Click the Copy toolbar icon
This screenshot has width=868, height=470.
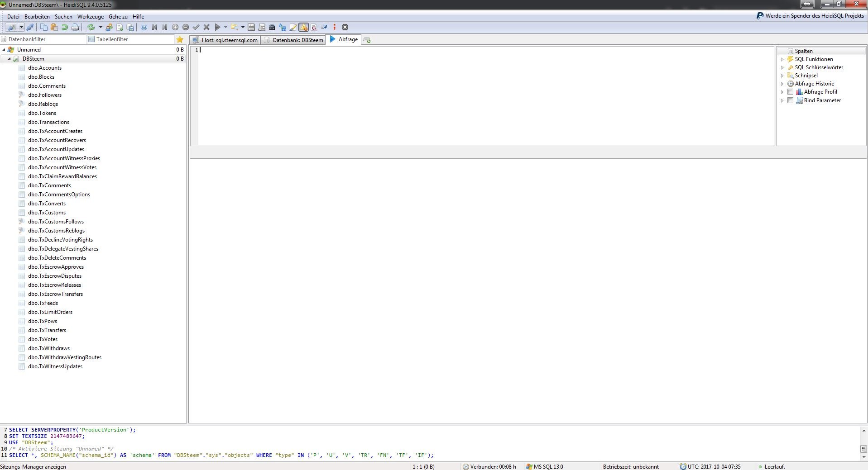tap(44, 27)
